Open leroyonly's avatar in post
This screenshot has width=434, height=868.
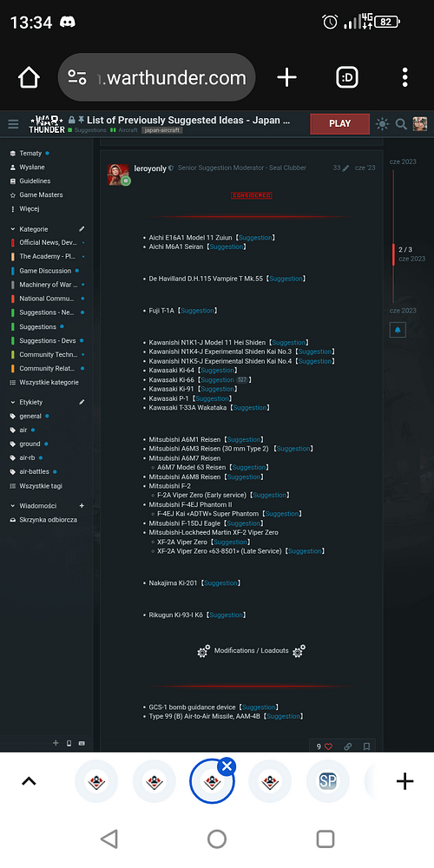coord(118,174)
